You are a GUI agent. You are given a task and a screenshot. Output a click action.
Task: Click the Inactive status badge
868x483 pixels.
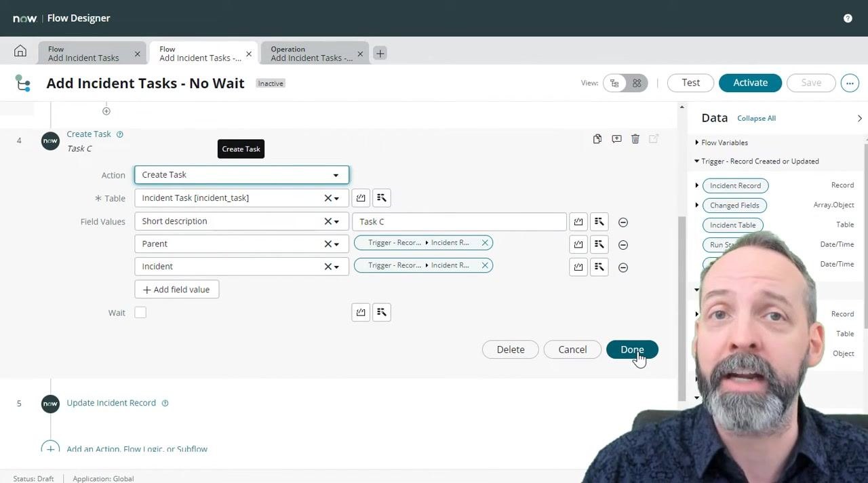pyautogui.click(x=271, y=83)
